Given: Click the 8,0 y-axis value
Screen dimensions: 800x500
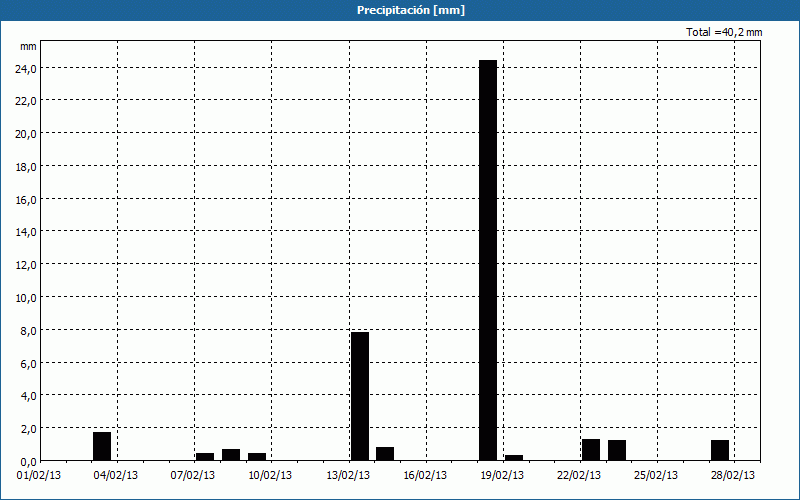Looking at the screenshot, I should click(28, 331).
